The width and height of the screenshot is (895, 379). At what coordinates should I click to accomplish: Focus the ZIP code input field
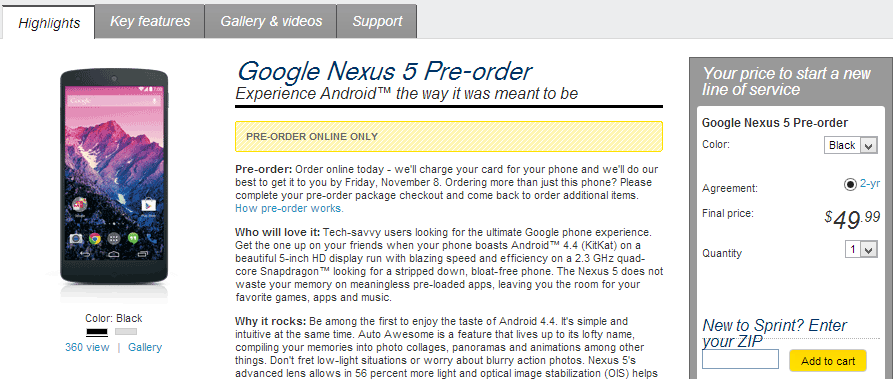click(740, 359)
